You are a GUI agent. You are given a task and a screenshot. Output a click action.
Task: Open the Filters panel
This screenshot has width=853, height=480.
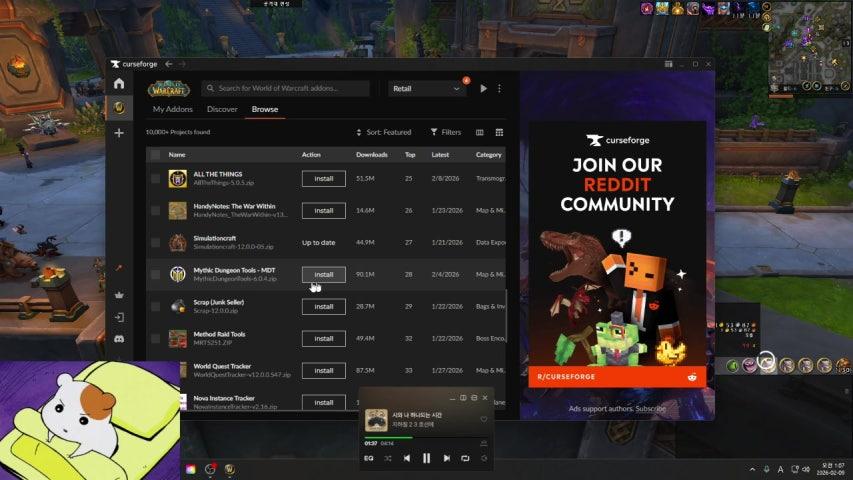[x=446, y=132]
